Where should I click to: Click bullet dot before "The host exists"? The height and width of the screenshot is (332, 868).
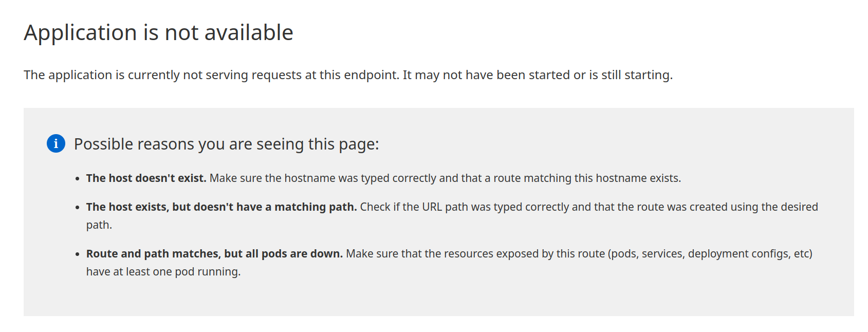click(77, 208)
